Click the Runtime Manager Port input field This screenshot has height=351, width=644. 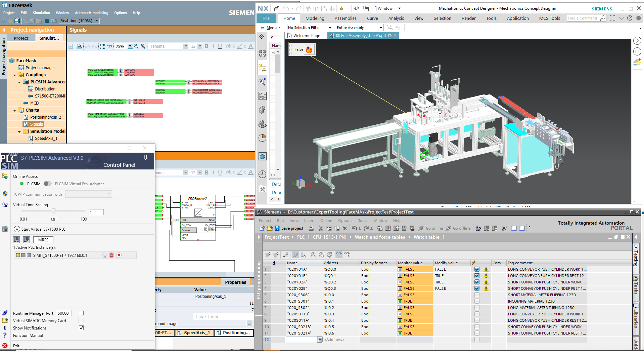pos(64,313)
